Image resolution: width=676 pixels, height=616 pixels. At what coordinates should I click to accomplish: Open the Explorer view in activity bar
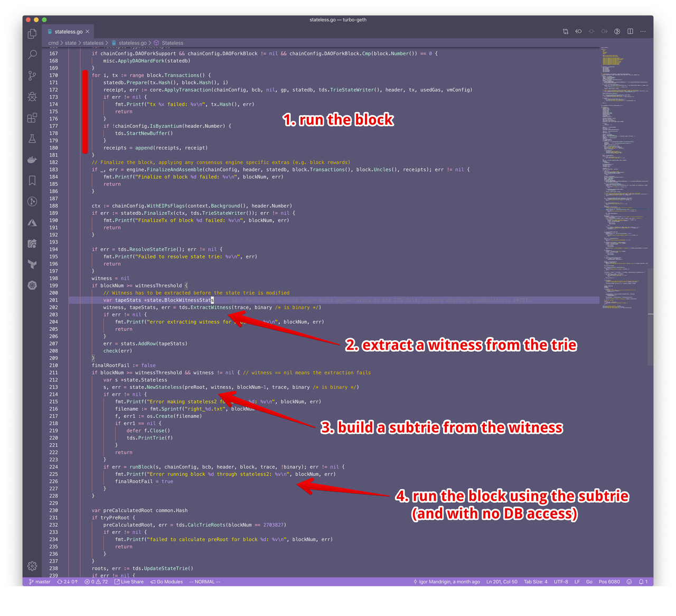(x=32, y=34)
